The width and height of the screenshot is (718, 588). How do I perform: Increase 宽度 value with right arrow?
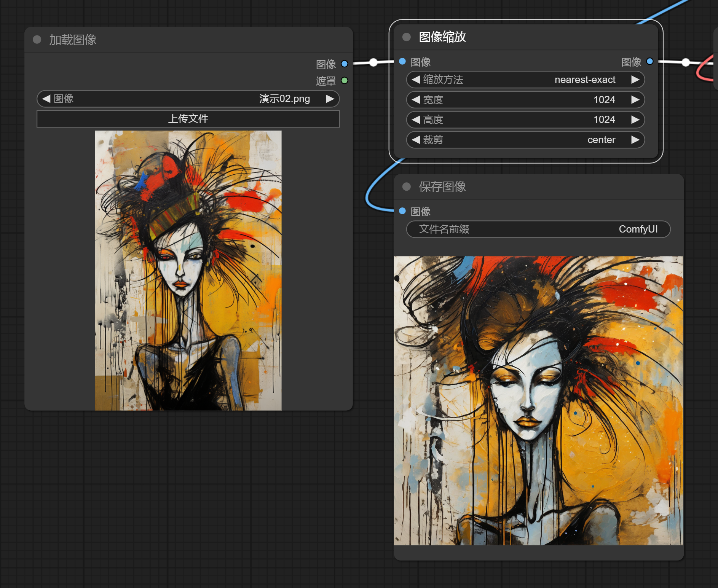(x=635, y=100)
